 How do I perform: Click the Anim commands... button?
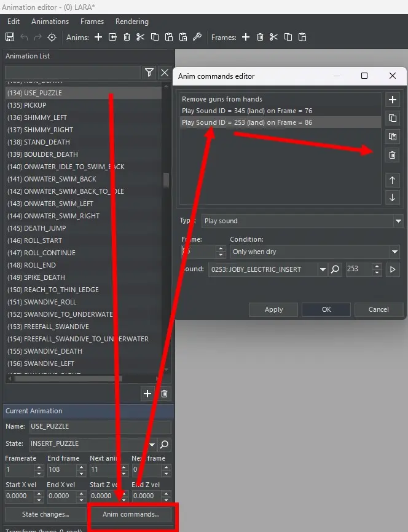pos(130,514)
